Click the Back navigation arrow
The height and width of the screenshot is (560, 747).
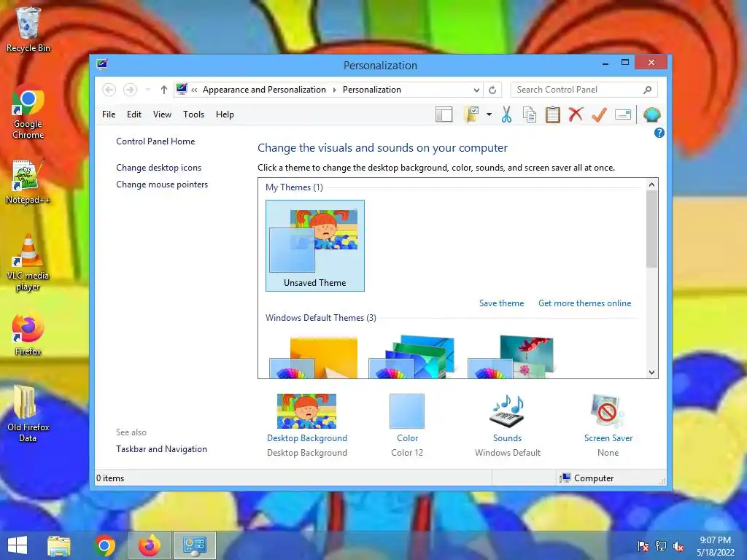[x=109, y=90]
